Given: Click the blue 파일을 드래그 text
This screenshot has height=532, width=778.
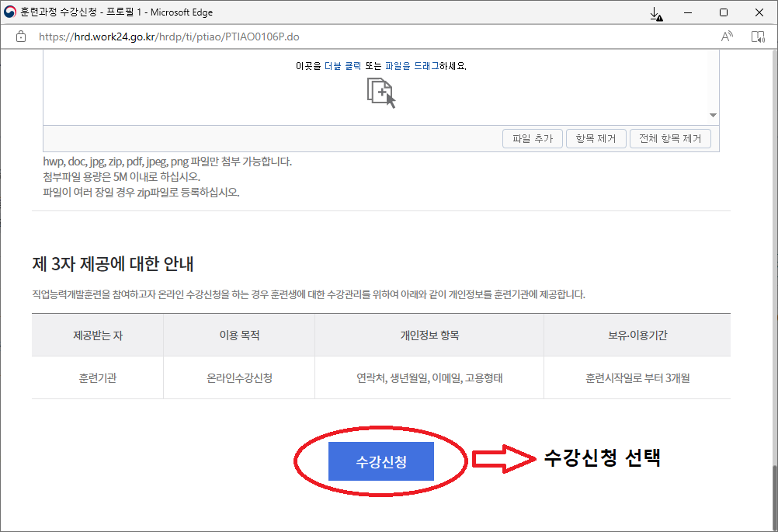Looking at the screenshot, I should (412, 66).
